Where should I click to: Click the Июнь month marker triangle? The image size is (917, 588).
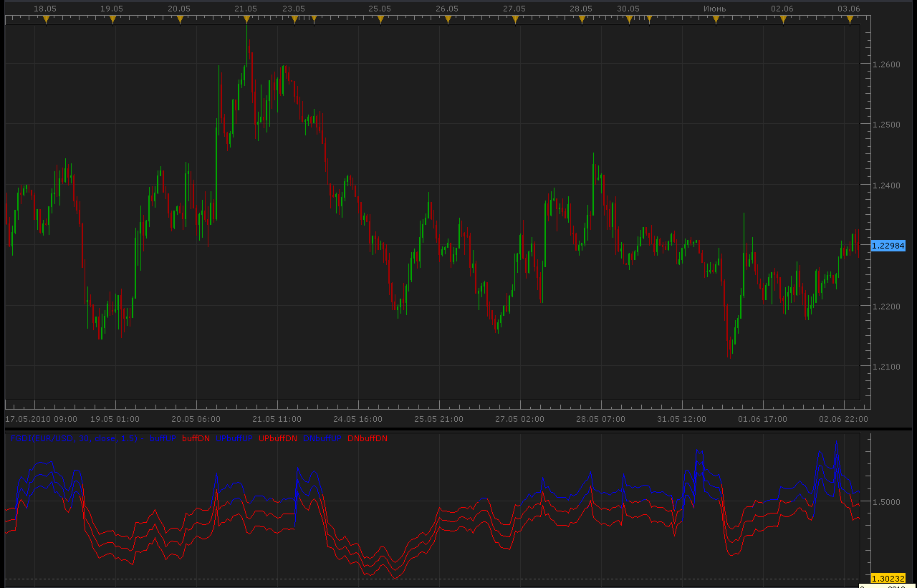point(715,20)
